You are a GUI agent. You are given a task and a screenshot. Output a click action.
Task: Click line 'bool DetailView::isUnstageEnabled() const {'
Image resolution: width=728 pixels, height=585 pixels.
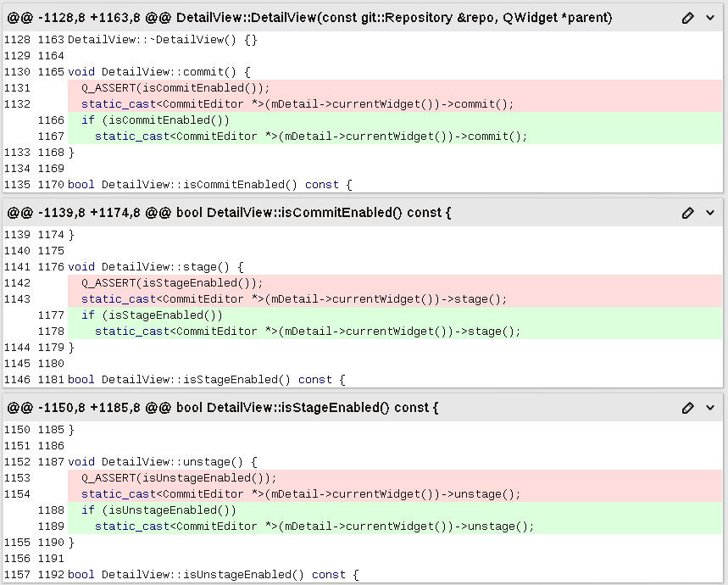(214, 575)
